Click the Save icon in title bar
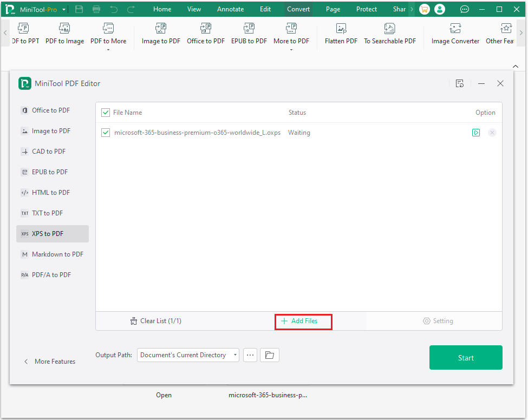 pyautogui.click(x=79, y=9)
